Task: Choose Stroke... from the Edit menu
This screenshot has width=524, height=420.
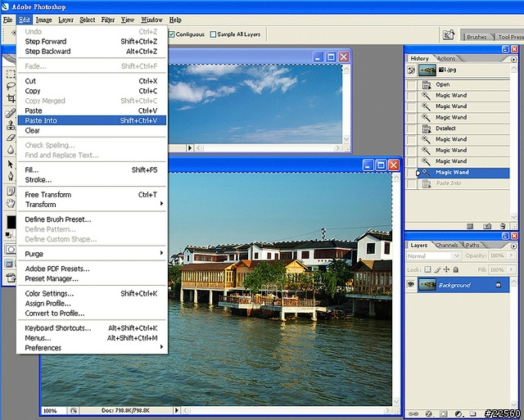Action: point(92,180)
